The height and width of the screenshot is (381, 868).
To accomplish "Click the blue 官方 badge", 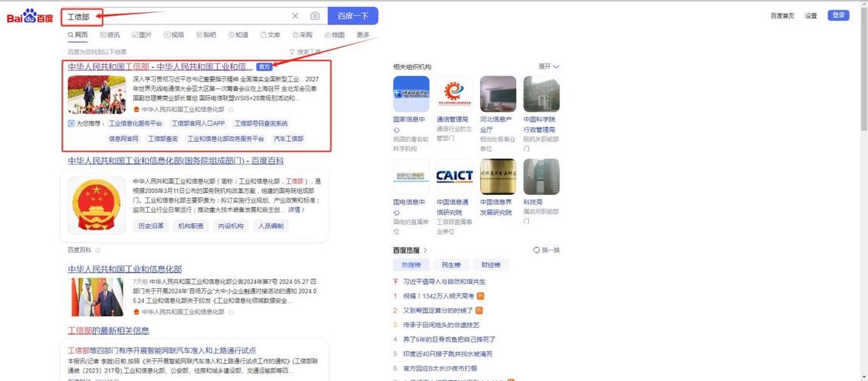I will pyautogui.click(x=264, y=67).
